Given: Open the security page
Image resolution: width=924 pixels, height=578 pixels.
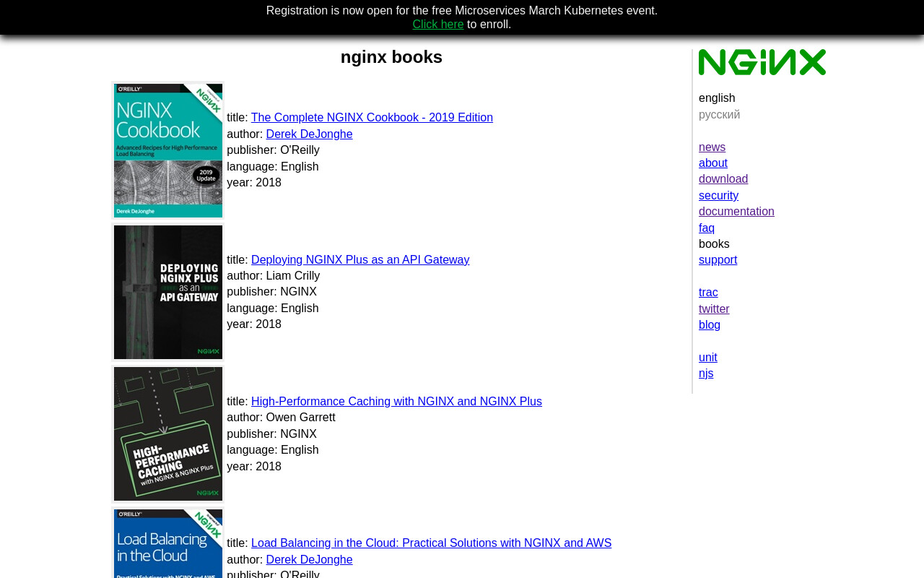Looking at the screenshot, I should 718,196.
